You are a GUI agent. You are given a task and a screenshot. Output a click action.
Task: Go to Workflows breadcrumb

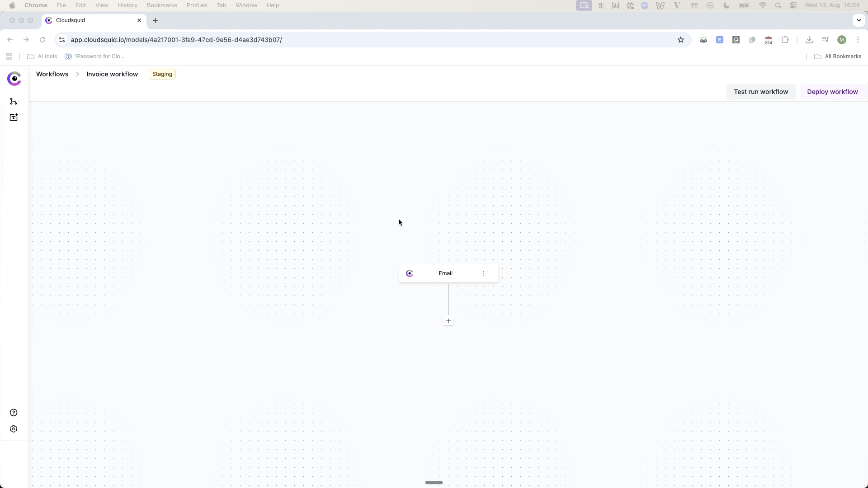(x=52, y=74)
